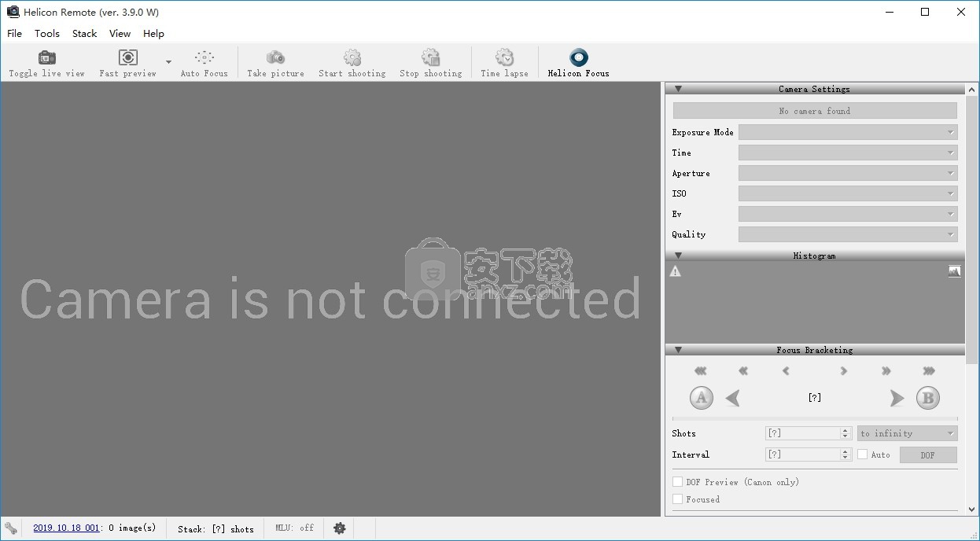The height and width of the screenshot is (541, 980).
Task: Open the Time lapse tool
Action: (x=504, y=63)
